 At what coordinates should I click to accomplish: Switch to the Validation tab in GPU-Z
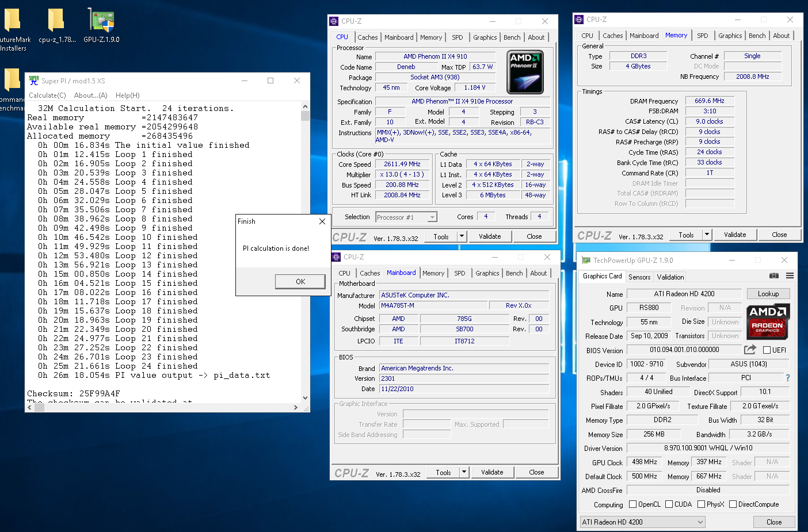click(x=670, y=277)
